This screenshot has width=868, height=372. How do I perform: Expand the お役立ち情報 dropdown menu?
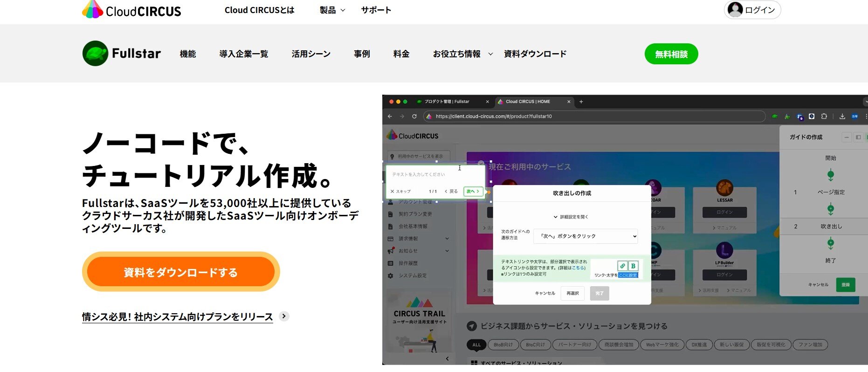tap(463, 54)
